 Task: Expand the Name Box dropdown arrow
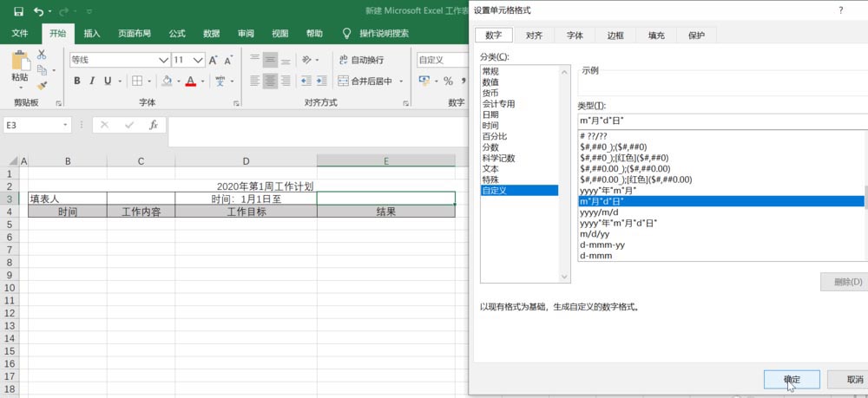click(x=66, y=126)
